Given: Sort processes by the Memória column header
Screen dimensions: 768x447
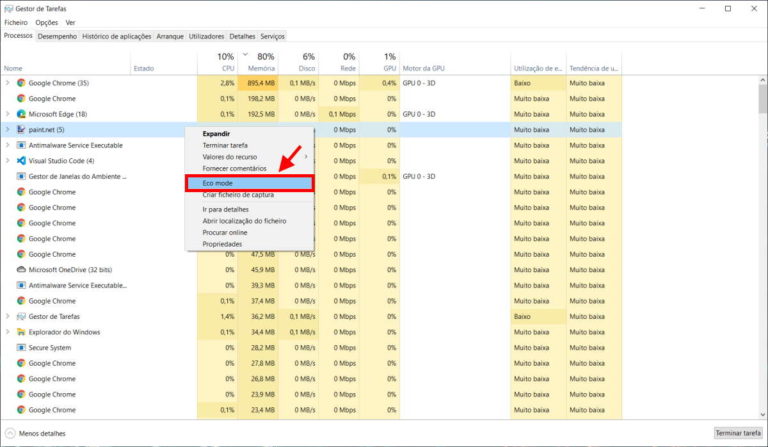Looking at the screenshot, I should tap(262, 68).
